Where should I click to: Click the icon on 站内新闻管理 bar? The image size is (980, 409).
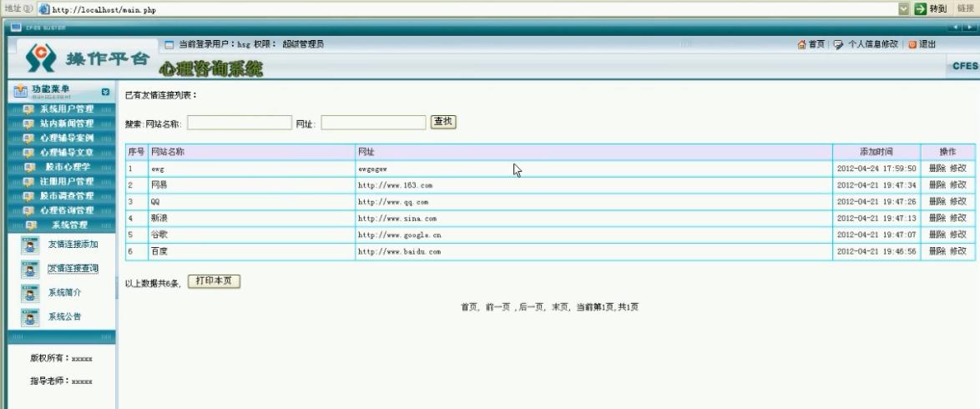28,124
